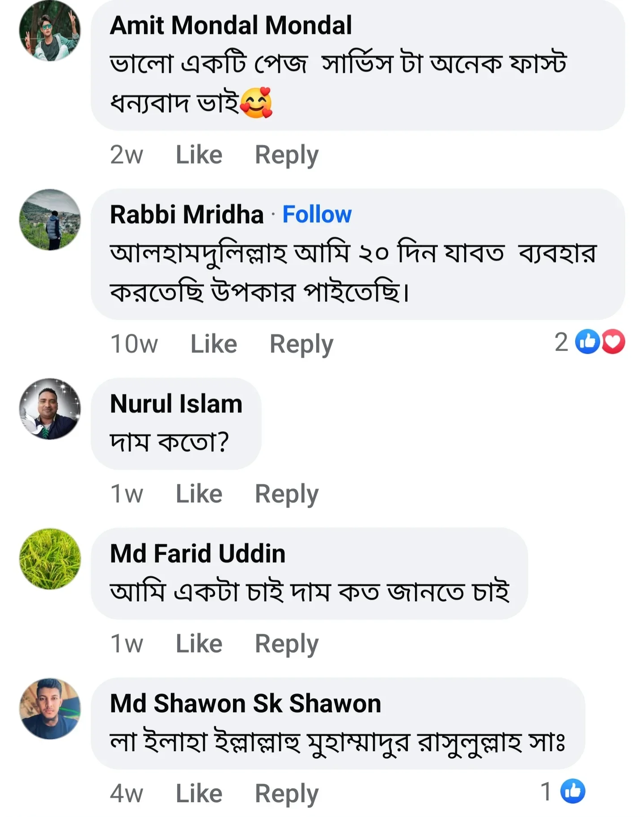This screenshot has height=817, width=644.
Task: Like Amit Mondal Mondal's comment
Action: pos(199,153)
